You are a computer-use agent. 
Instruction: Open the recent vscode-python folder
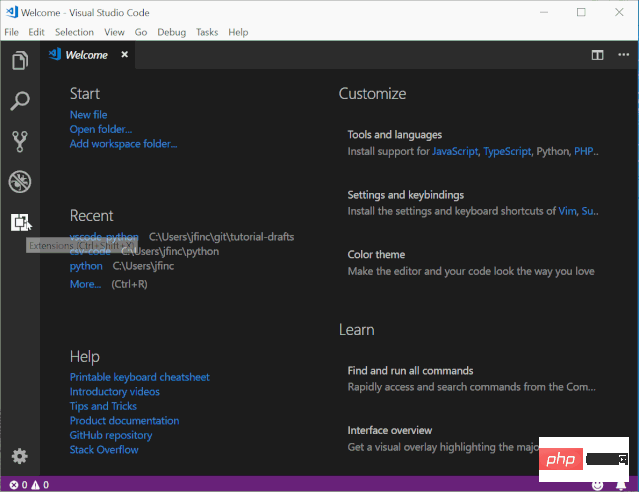tap(104, 236)
